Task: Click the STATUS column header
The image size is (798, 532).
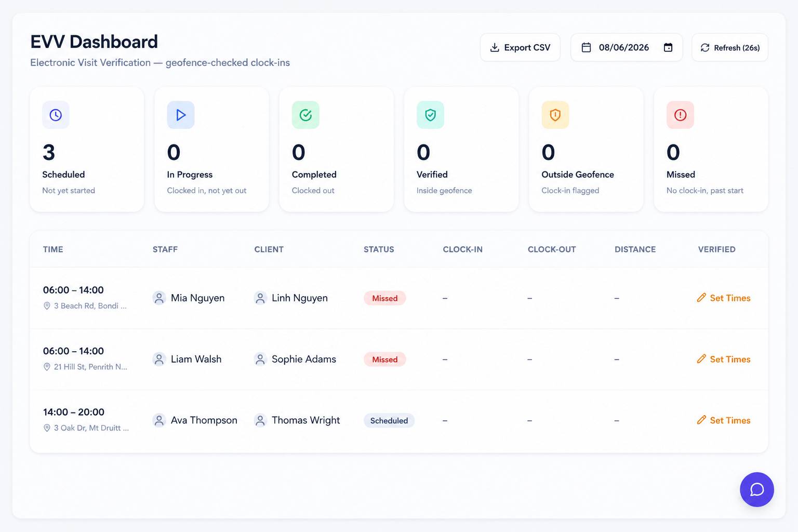Action: pos(379,249)
